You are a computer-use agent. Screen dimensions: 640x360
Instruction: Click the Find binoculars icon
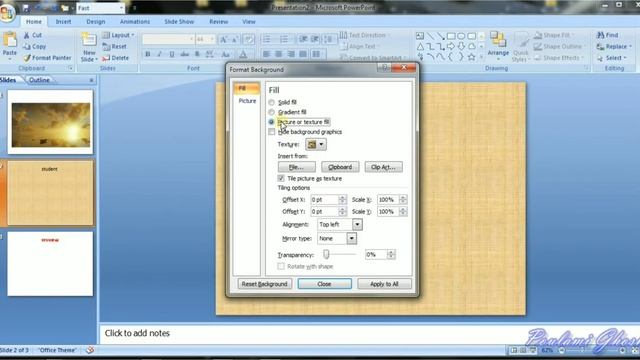(600, 35)
